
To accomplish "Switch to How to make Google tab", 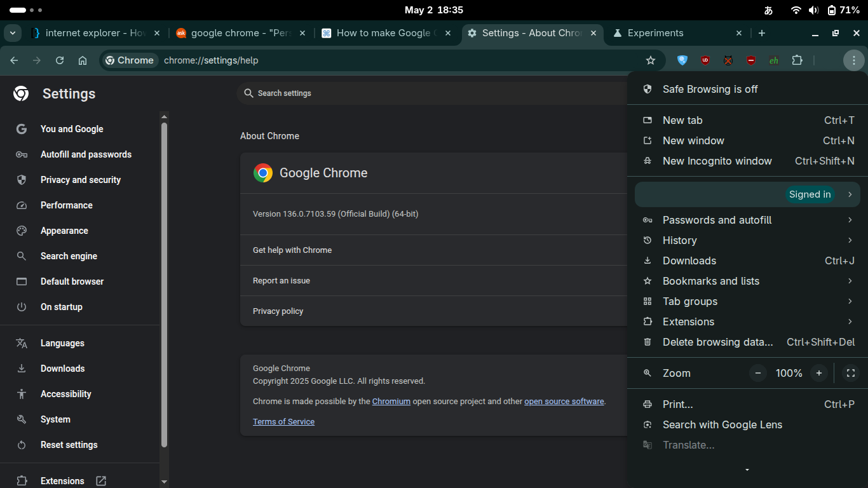I will click(387, 33).
